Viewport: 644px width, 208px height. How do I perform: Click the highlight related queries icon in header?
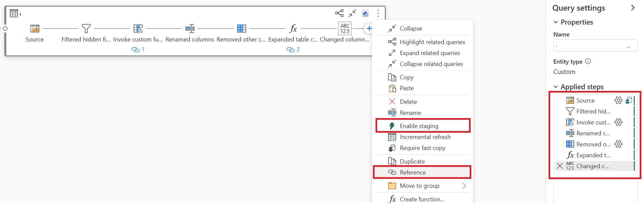pos(339,13)
